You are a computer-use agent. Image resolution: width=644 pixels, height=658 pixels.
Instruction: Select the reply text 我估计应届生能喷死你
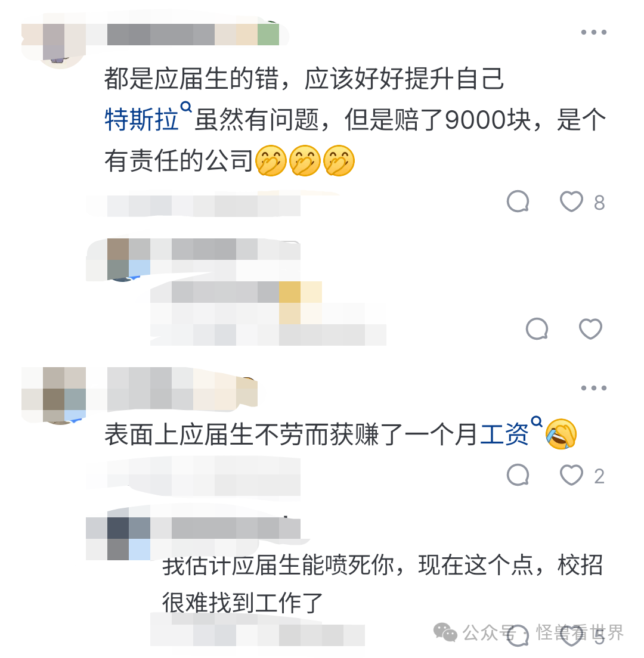[x=278, y=565]
